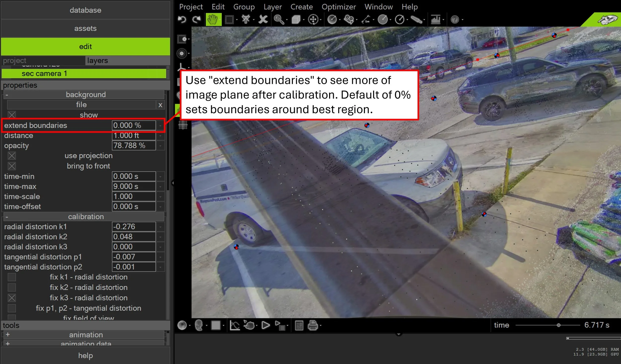621x364 pixels.
Task: Open the diagram chart icon in bottom toolbar
Action: pyautogui.click(x=234, y=325)
